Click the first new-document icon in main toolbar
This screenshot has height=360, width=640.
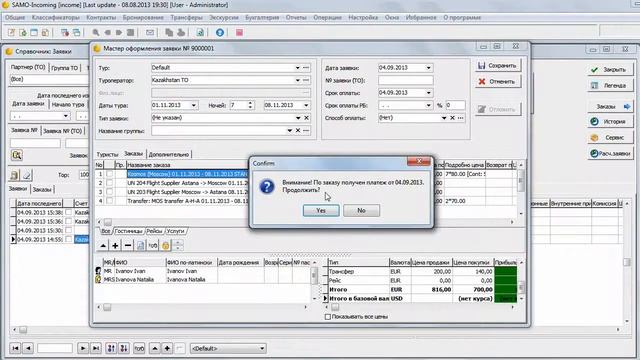(x=11, y=33)
